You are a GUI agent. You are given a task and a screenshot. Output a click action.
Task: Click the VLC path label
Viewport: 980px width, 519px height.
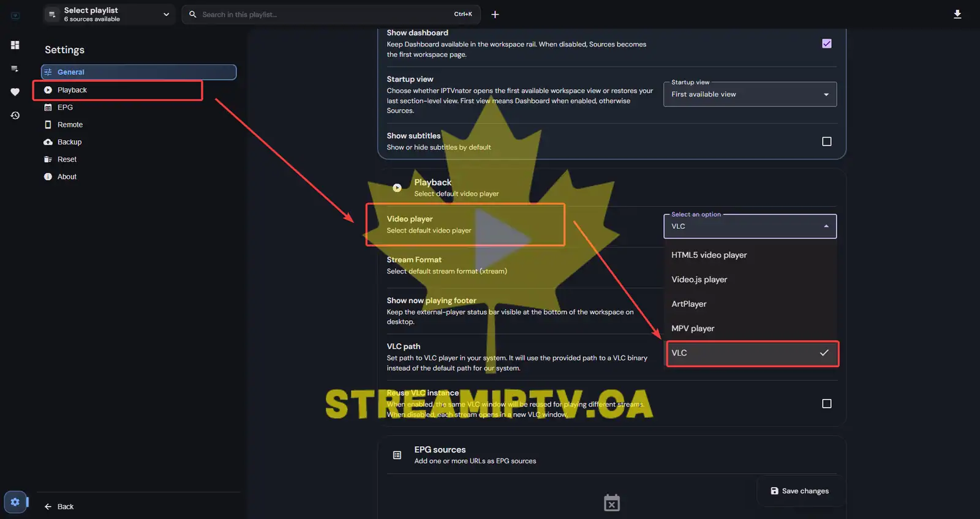point(403,346)
